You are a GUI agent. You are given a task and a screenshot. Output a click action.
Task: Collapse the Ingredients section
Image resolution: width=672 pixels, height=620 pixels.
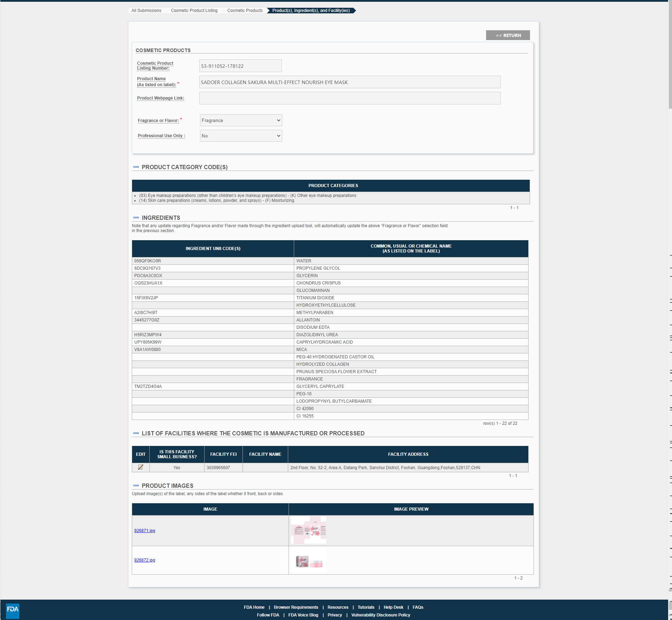(x=136, y=218)
